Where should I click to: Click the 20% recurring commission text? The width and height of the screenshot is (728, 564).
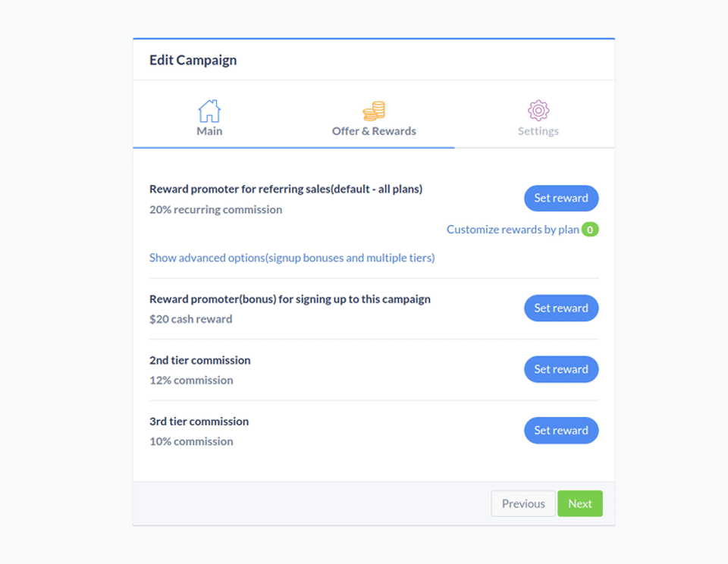click(x=215, y=210)
